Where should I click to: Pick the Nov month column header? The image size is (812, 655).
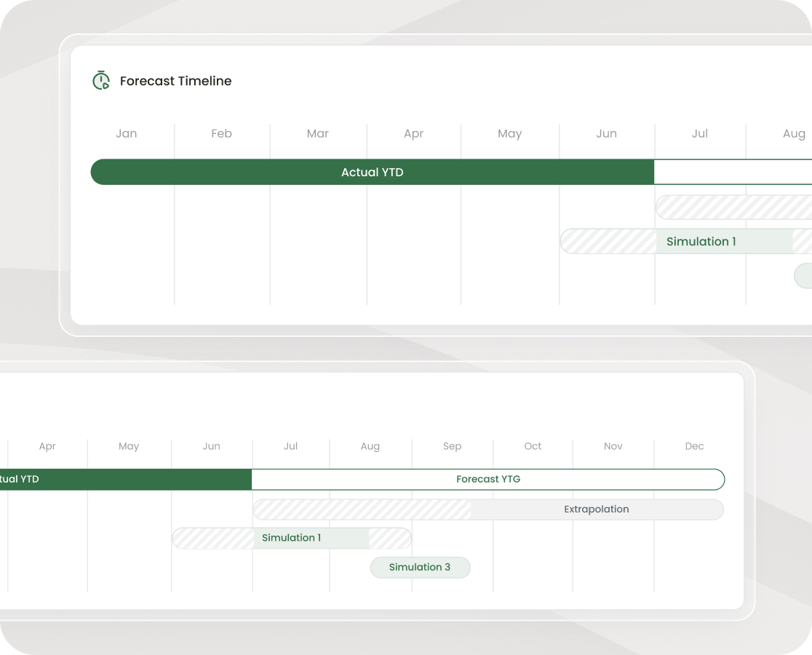pyautogui.click(x=613, y=446)
